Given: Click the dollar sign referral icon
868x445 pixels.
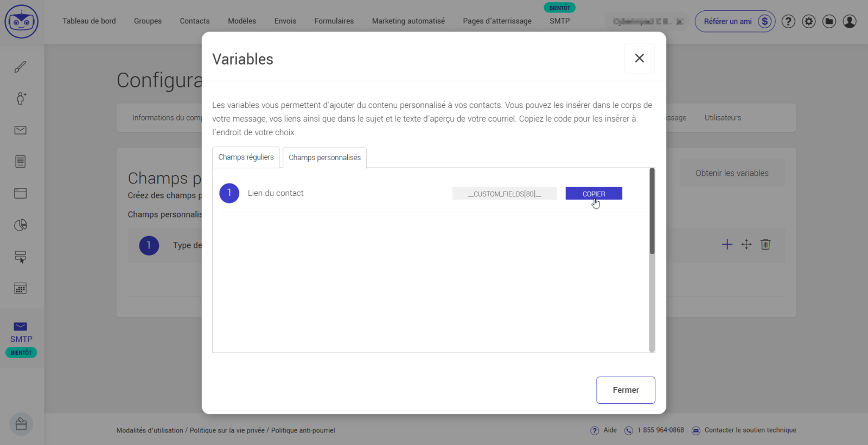Looking at the screenshot, I should coord(765,21).
